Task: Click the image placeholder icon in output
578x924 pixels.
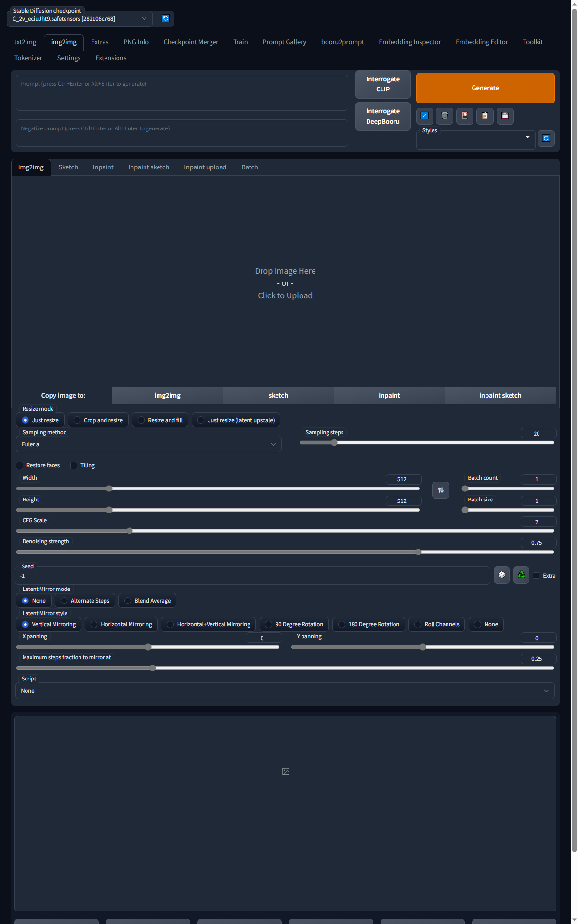Action: (286, 771)
